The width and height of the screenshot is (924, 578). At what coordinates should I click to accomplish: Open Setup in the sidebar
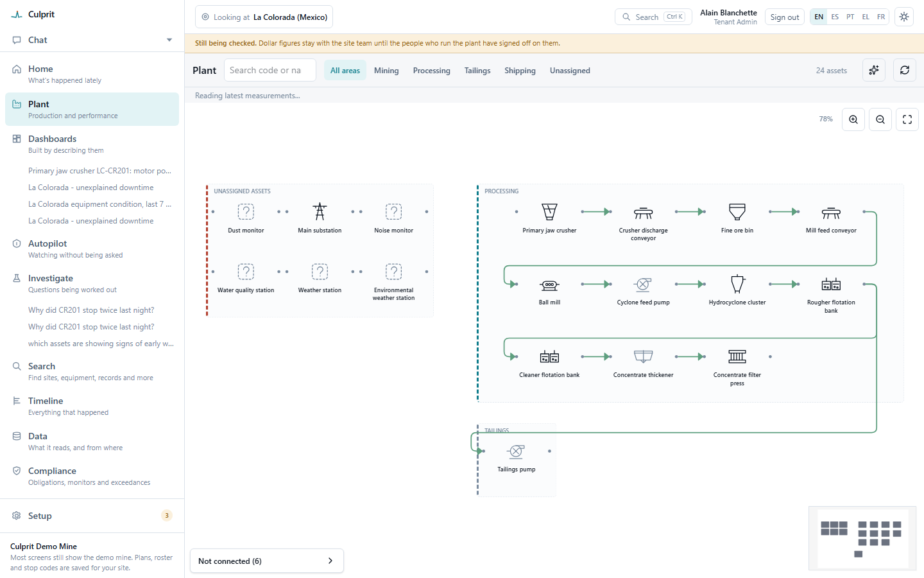click(92, 516)
